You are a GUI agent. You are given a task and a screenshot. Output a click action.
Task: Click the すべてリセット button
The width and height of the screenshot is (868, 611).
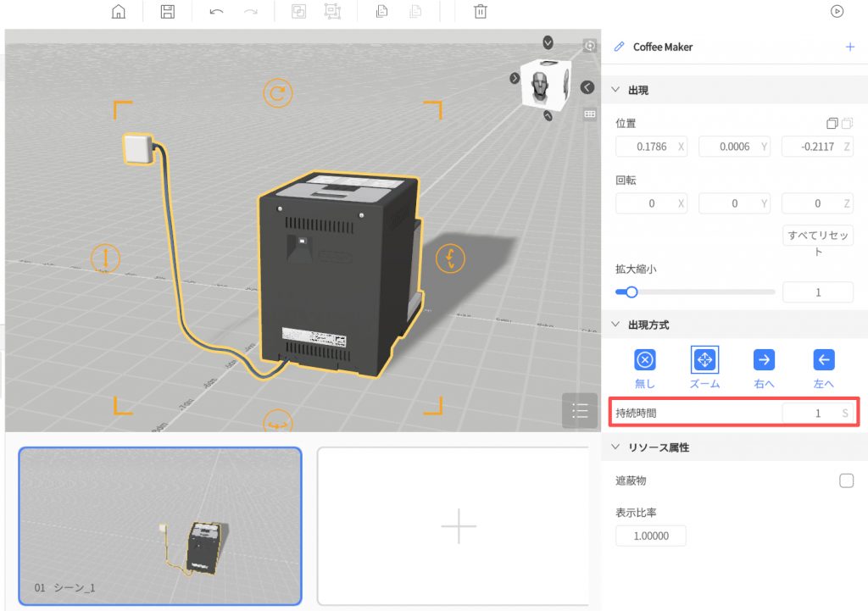pos(817,242)
